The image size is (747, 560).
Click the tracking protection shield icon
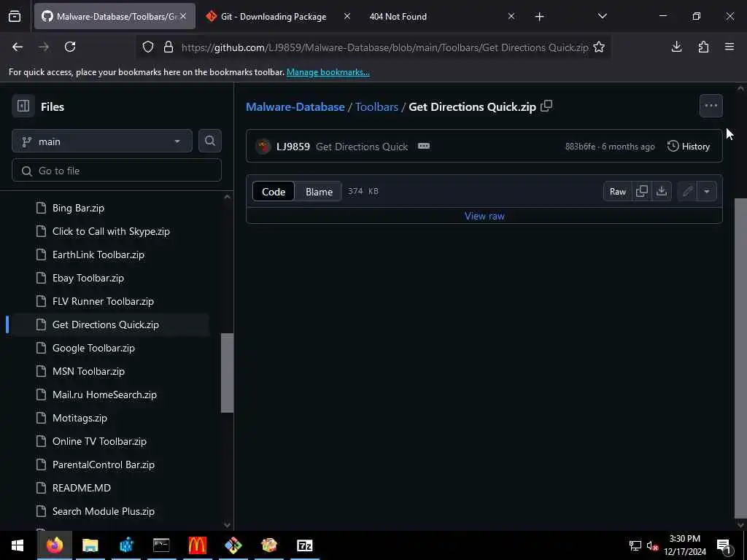coord(148,47)
